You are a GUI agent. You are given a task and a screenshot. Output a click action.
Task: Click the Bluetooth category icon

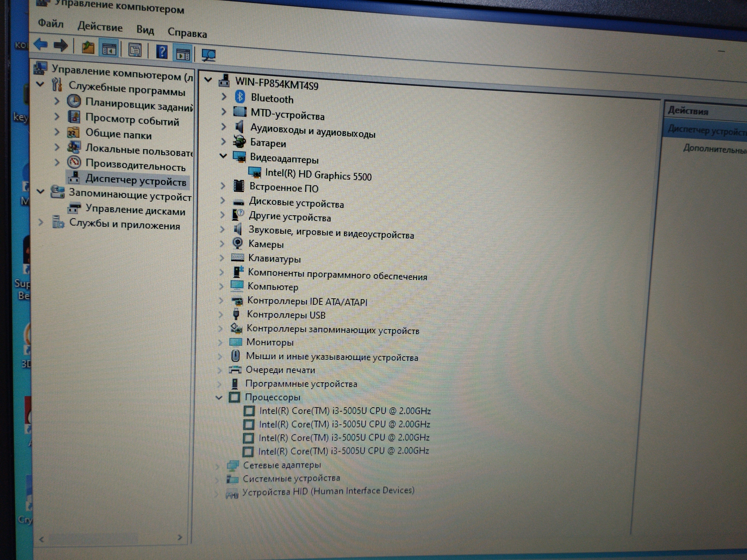(x=240, y=96)
